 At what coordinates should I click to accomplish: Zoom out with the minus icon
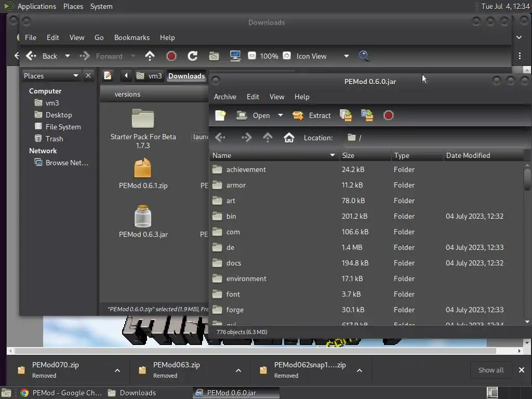tap(252, 56)
